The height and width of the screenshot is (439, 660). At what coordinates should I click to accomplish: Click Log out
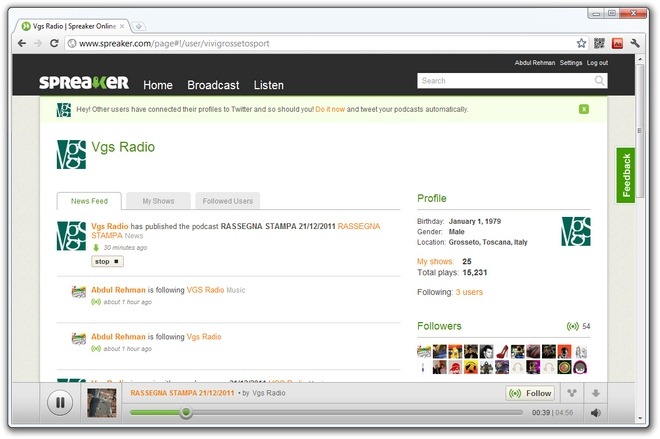pos(597,63)
